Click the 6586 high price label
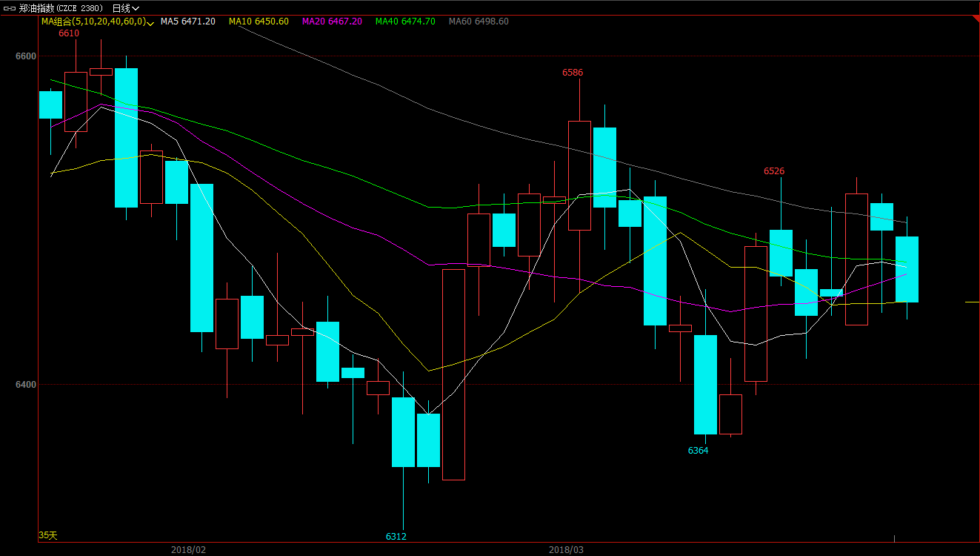 click(x=573, y=73)
